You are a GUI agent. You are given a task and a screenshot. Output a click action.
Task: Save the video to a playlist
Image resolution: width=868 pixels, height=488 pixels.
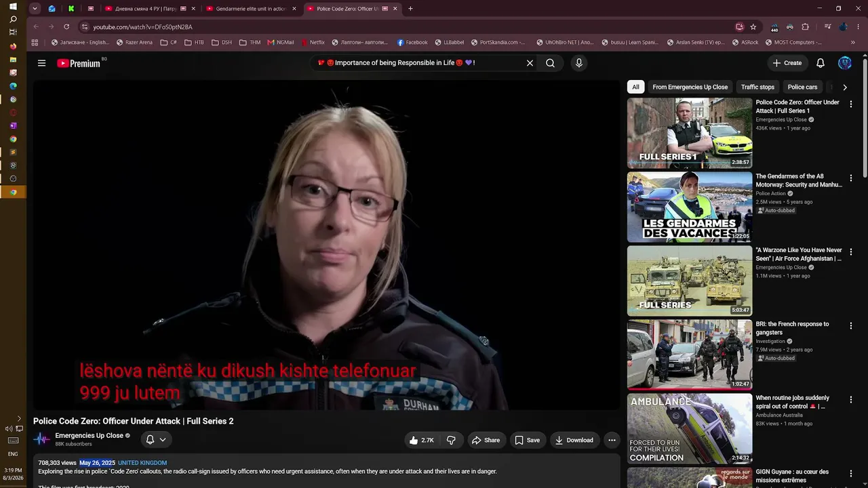527,440
